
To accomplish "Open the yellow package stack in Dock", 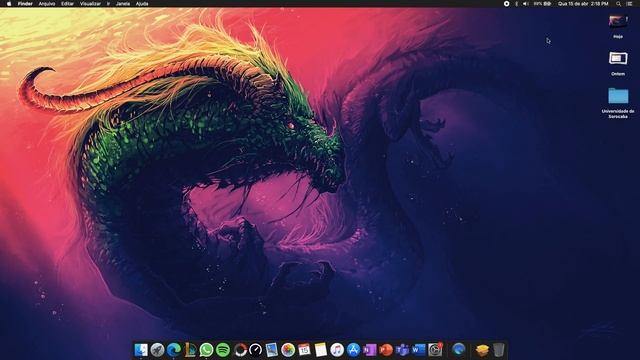I will point(482,350).
